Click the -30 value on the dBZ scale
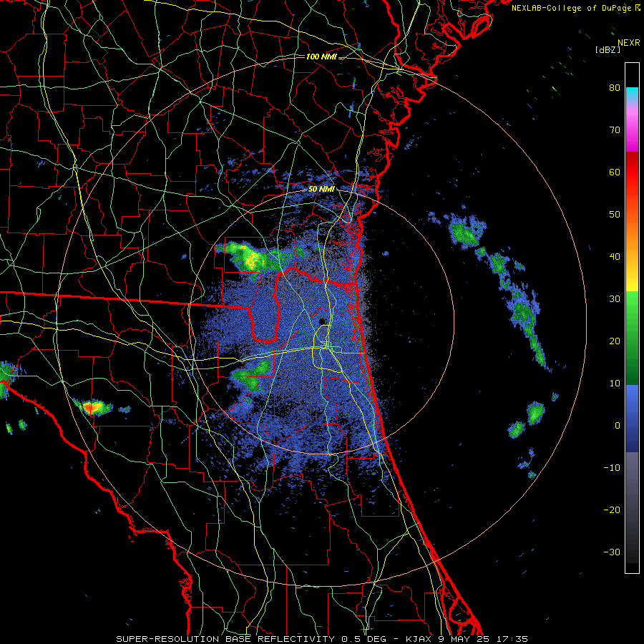The image size is (644, 644). (612, 552)
